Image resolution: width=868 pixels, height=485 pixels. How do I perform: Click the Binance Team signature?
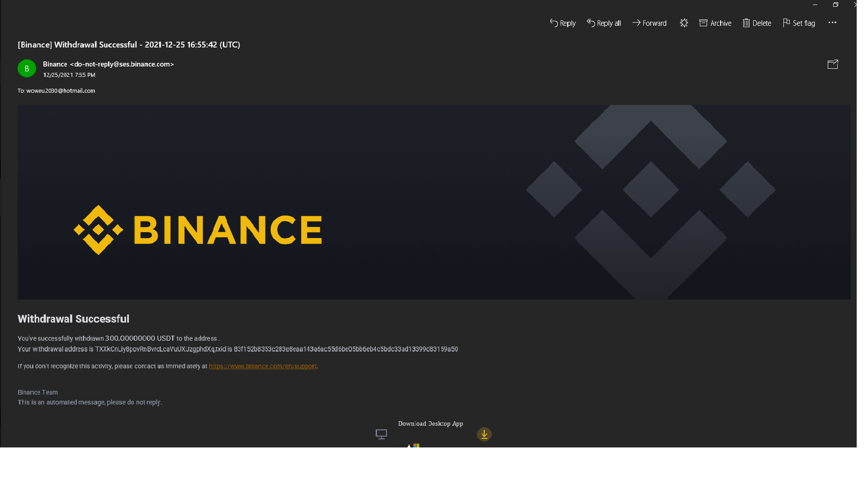pos(38,392)
